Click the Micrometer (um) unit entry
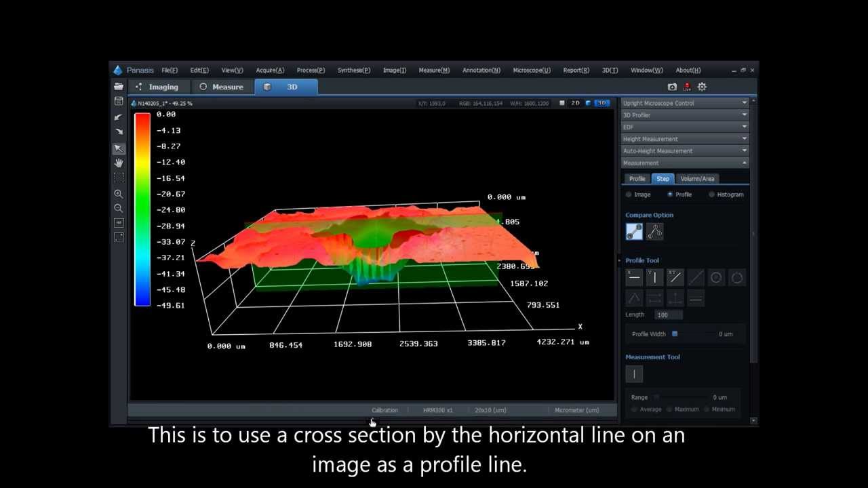This screenshot has height=488, width=868. (576, 410)
